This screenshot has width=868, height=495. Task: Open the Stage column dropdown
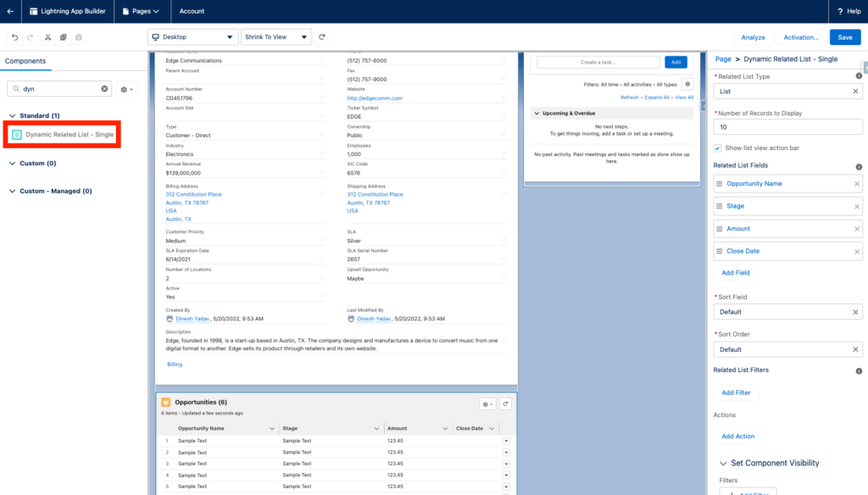[376, 429]
